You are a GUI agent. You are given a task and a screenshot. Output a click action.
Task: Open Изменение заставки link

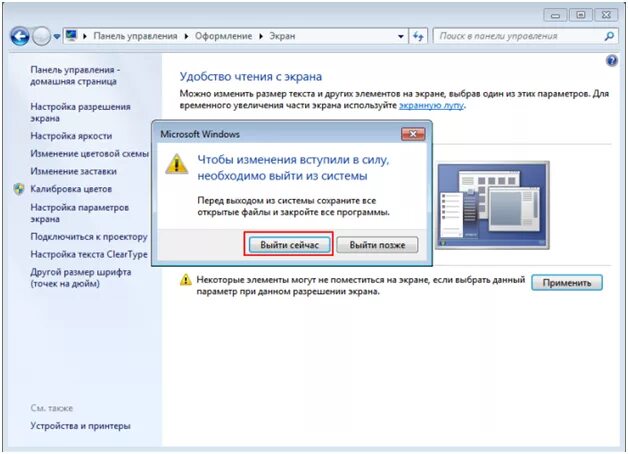[x=74, y=171]
